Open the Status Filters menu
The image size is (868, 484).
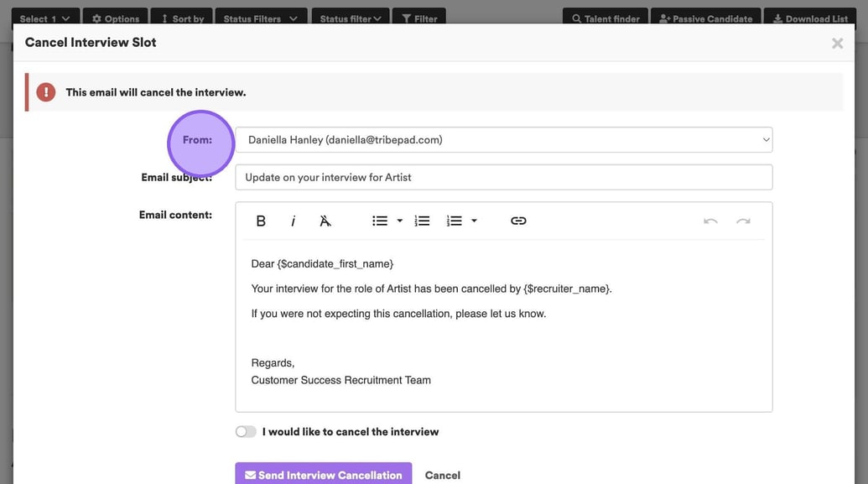260,18
